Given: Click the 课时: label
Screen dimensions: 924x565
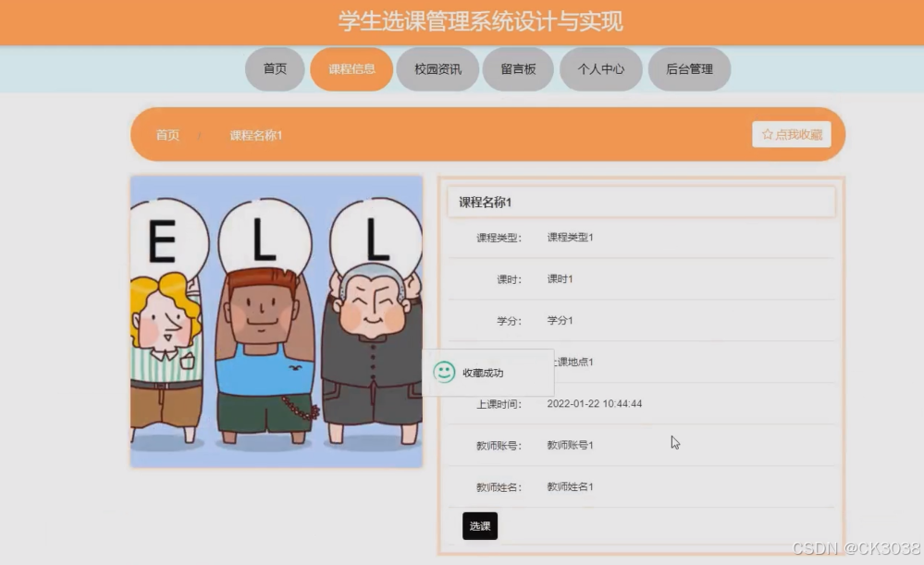Looking at the screenshot, I should [509, 279].
